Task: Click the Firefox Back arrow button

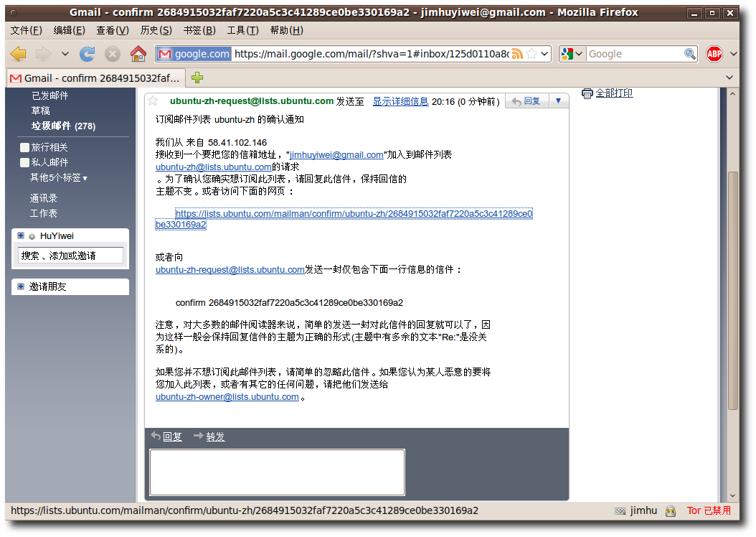Action: pos(19,54)
